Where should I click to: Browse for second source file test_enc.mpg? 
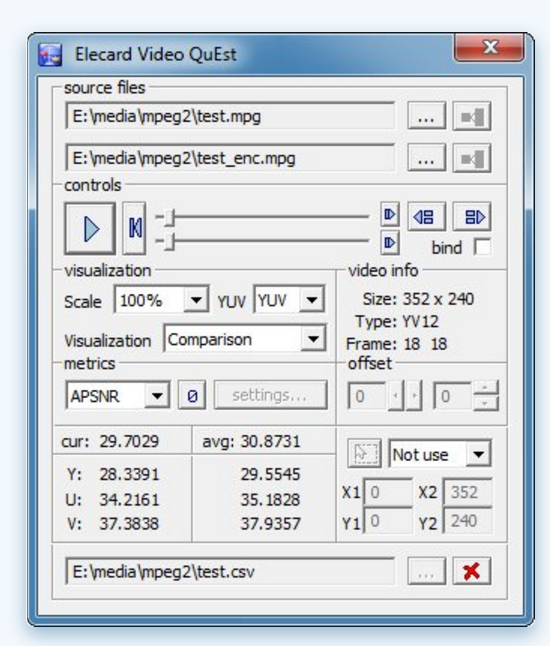(x=426, y=158)
